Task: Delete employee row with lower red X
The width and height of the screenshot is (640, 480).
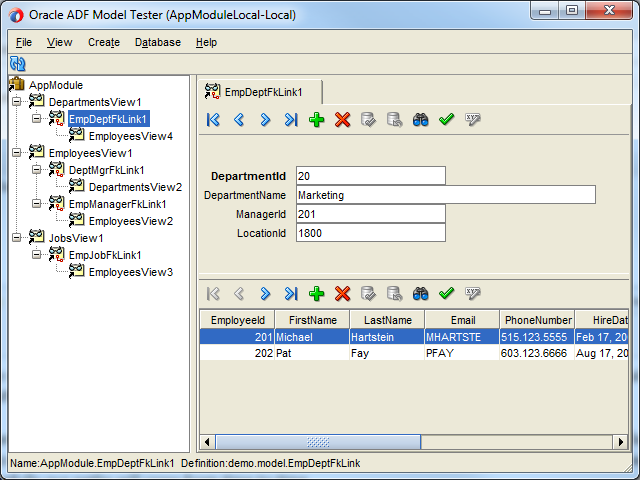Action: [342, 293]
